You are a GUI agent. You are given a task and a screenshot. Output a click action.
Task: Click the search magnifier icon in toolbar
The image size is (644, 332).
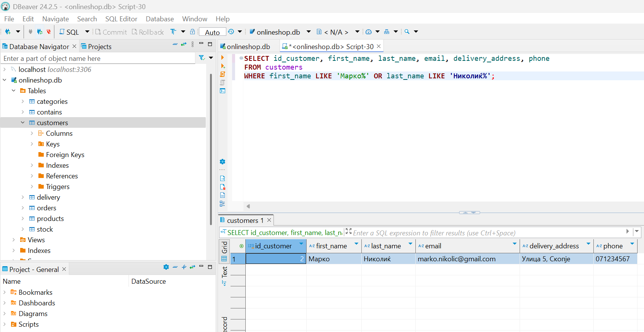coord(407,32)
